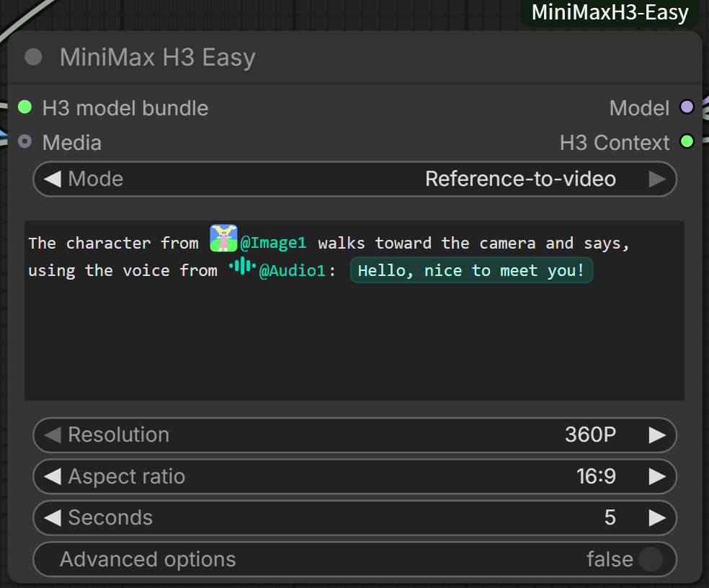Viewport: 709px width, 588px height.
Task: Select next Mode with right arrow
Action: [657, 179]
